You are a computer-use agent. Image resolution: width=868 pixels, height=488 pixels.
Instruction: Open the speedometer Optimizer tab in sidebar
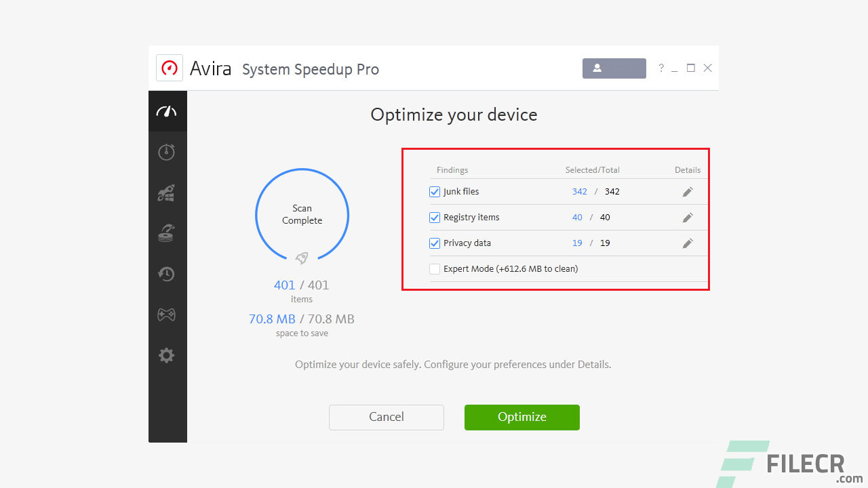(x=167, y=112)
